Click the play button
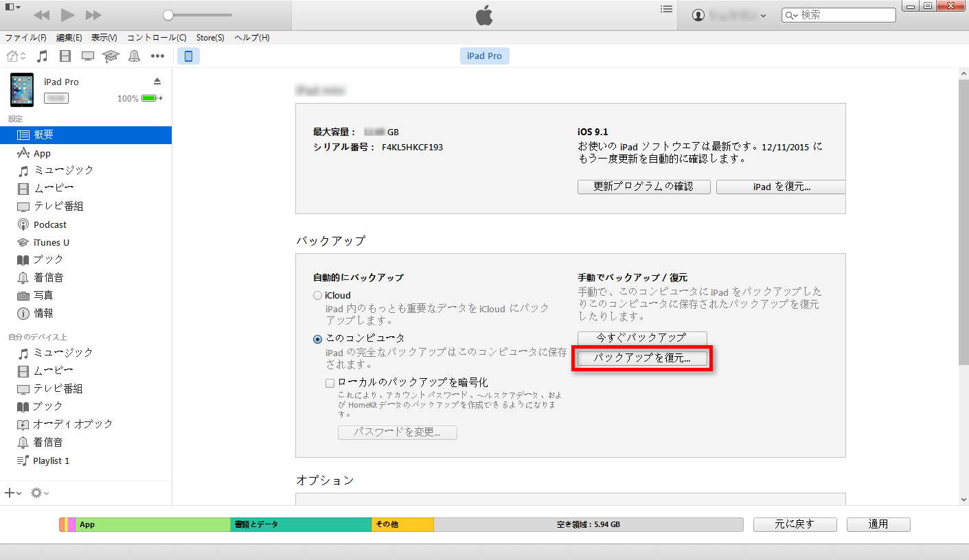 (67, 14)
